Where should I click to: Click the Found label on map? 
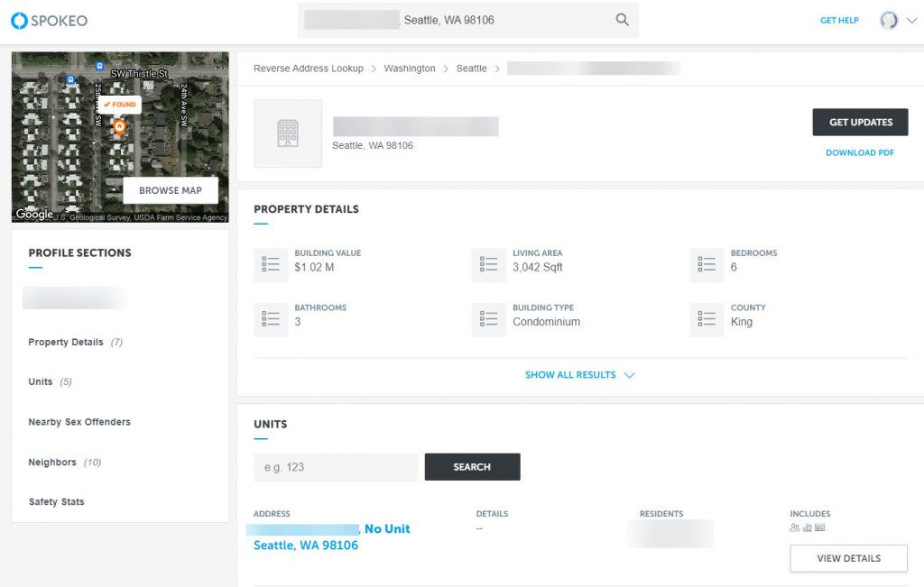(x=120, y=105)
